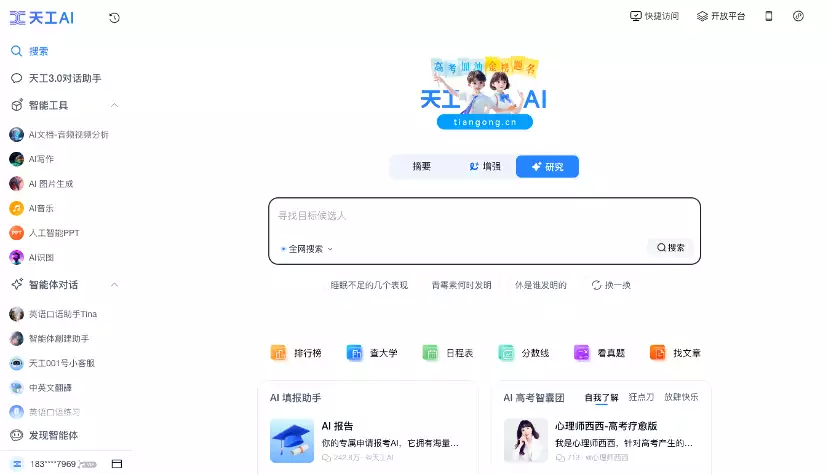The width and height of the screenshot is (832, 476).
Task: Collapse the 智能工具 section
Action: [115, 105]
